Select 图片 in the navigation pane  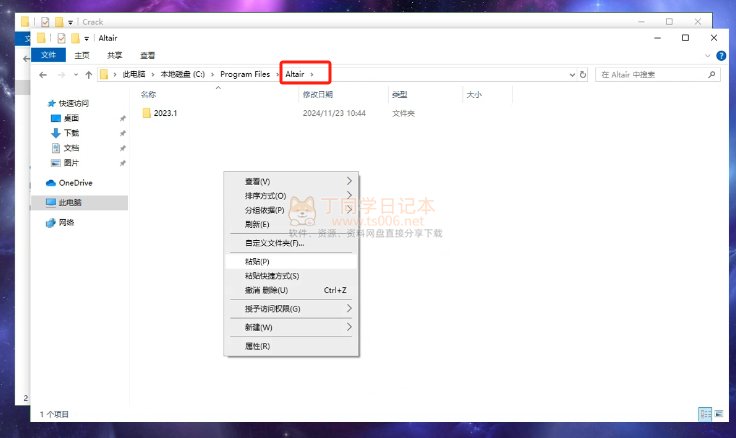point(71,163)
